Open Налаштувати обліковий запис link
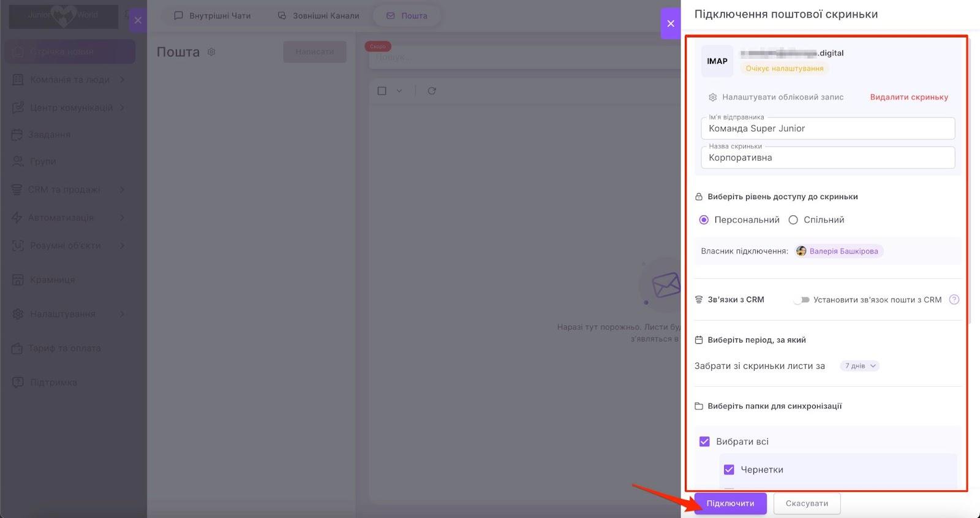Viewport: 980px width, 518px height. pyautogui.click(x=776, y=97)
